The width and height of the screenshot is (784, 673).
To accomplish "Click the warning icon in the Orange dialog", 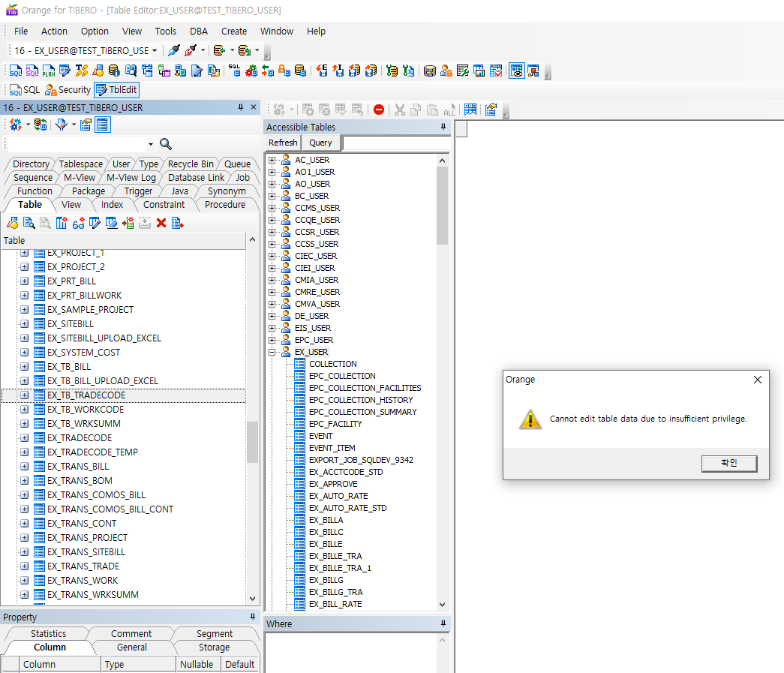I will [530, 419].
